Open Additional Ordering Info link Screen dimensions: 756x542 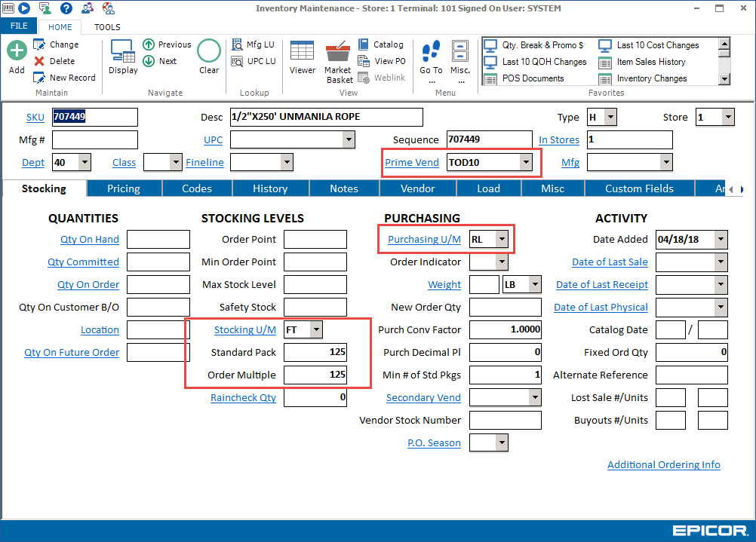tap(663, 464)
